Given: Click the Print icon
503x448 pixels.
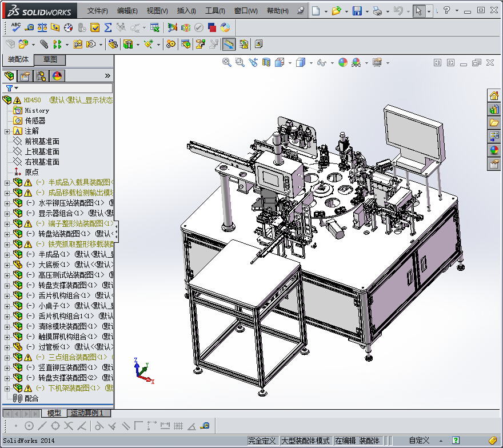Looking at the screenshot, I should [x=377, y=11].
